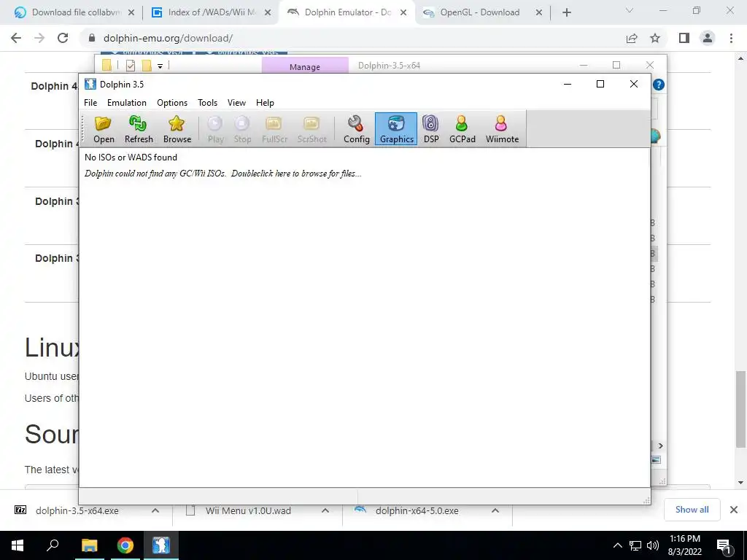Click the File Explorer horizontal scroll right arrow
Screen dimensions: 747x560
[660, 446]
